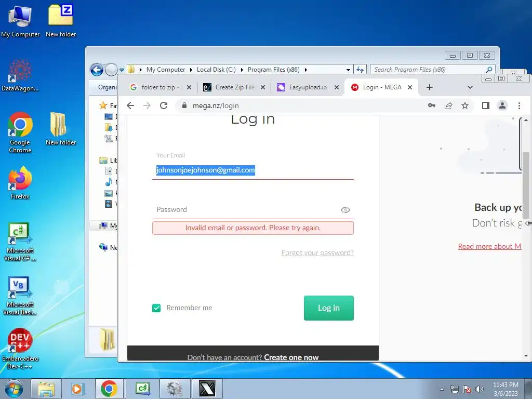Select Local Disk (C:) breadcrumb

(216, 70)
